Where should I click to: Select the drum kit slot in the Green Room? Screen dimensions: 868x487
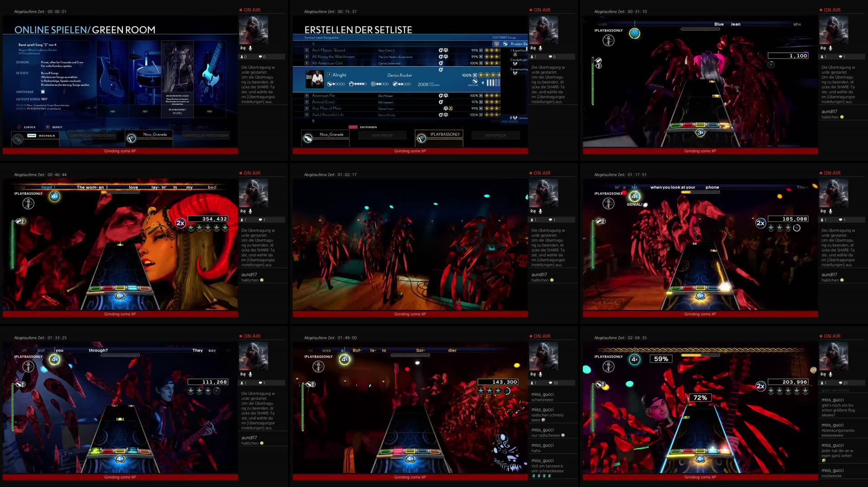point(145,79)
